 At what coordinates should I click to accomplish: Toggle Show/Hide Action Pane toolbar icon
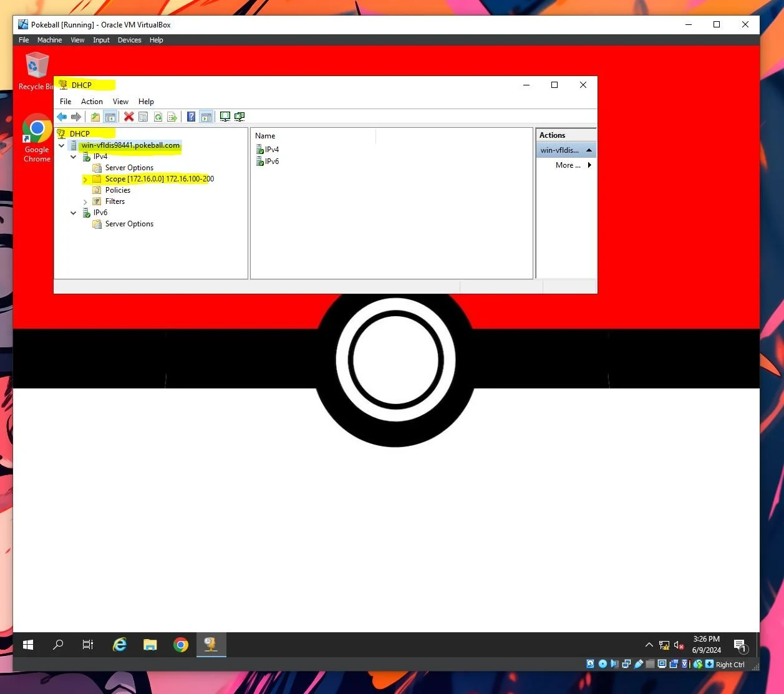[x=206, y=117]
